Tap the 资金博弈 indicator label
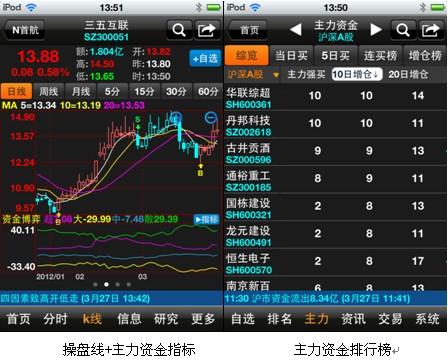 click(21, 219)
